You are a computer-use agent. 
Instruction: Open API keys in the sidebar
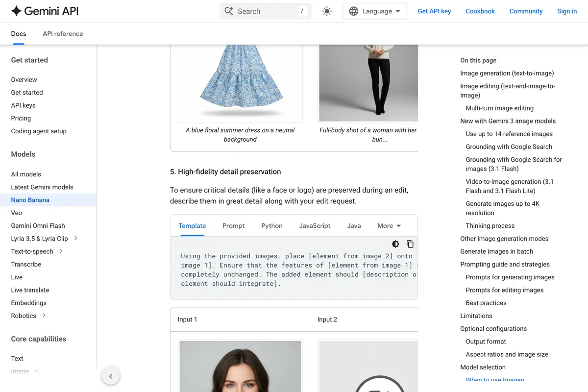(23, 105)
